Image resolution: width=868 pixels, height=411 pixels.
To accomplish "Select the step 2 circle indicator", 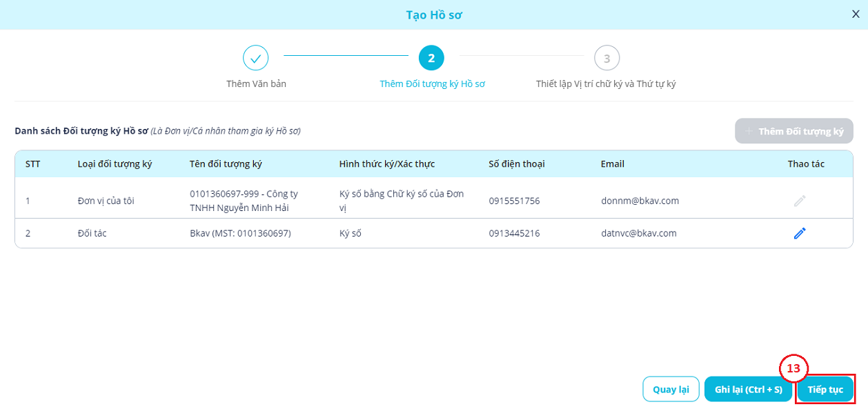I will [x=431, y=59].
